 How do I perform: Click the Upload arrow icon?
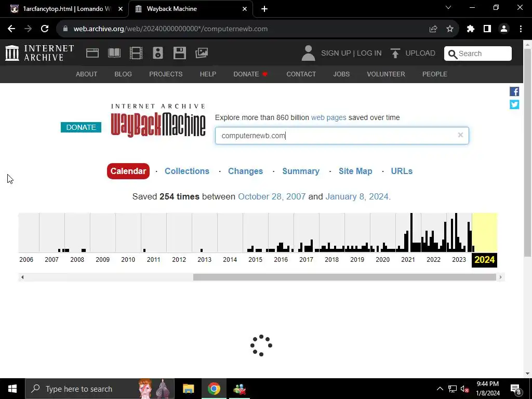(x=395, y=54)
